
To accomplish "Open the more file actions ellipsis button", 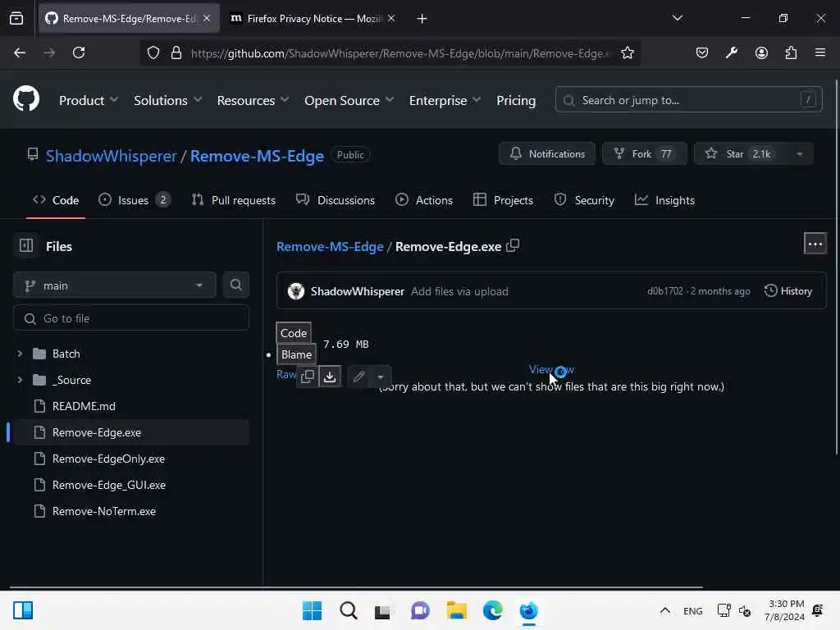I will point(815,244).
